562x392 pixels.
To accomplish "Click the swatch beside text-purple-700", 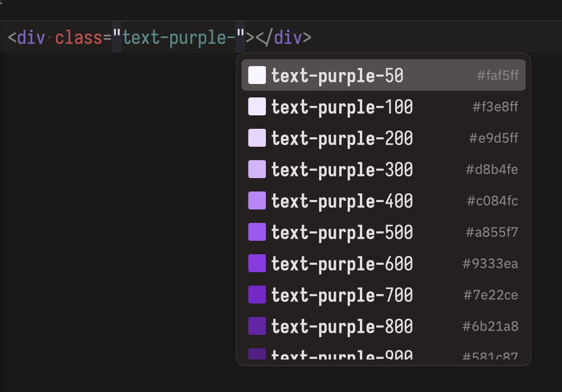I will (257, 295).
